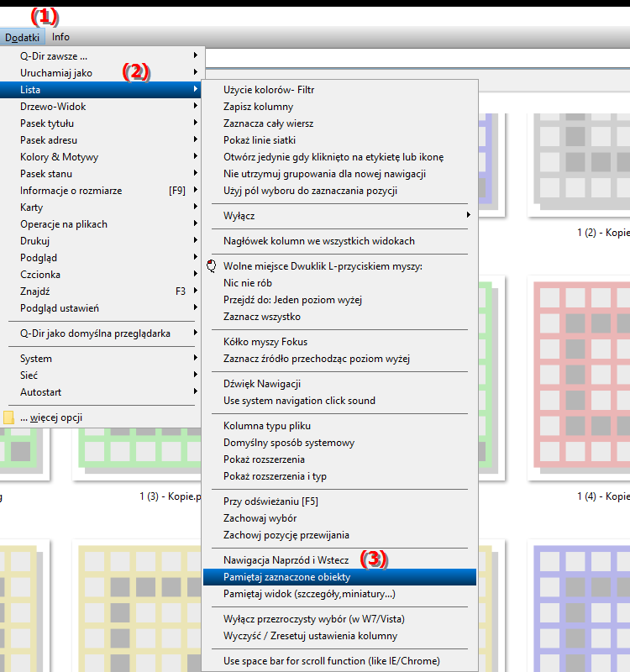This screenshot has width=630, height=672.
Task: Open Pasek tytułu submenu
Action: pyautogui.click(x=101, y=123)
